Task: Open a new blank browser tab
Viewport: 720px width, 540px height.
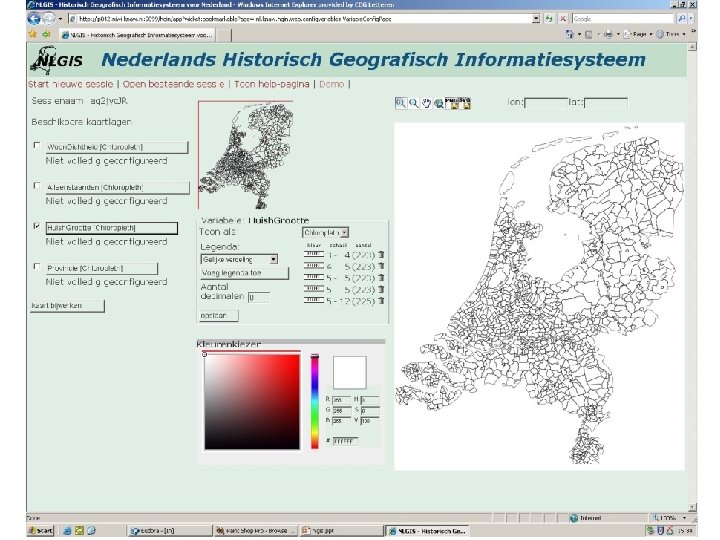Action: point(223,35)
